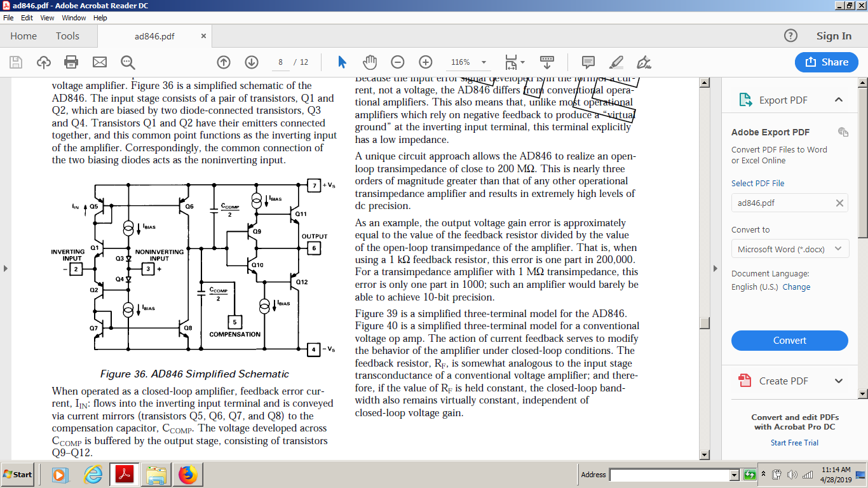This screenshot has width=868, height=488.
Task: Click the Windows Start button
Action: click(18, 475)
